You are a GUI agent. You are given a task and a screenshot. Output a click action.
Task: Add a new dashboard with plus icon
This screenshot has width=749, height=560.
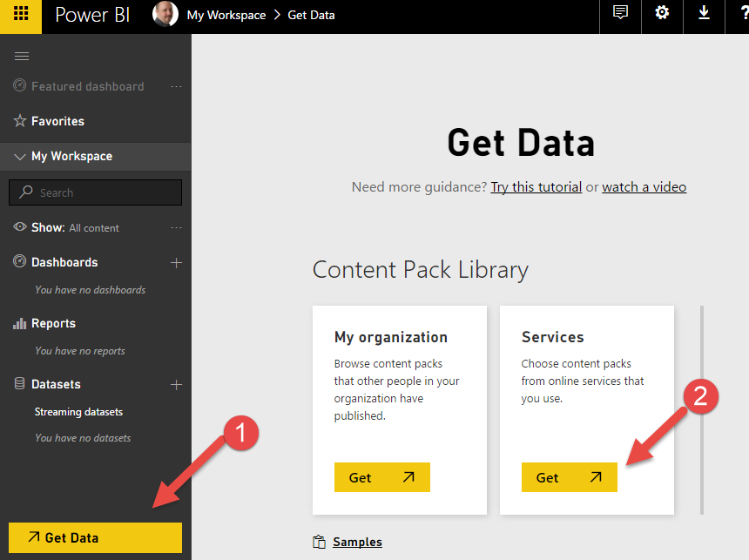176,263
